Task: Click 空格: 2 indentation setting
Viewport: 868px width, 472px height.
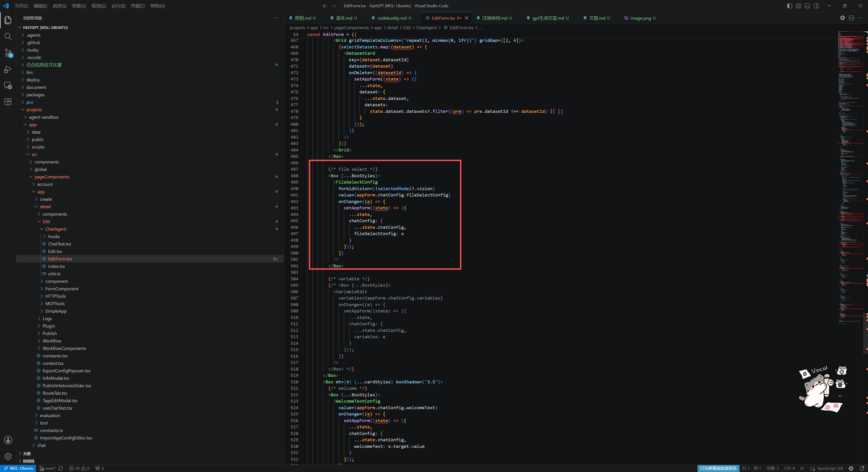Action: coord(772,468)
